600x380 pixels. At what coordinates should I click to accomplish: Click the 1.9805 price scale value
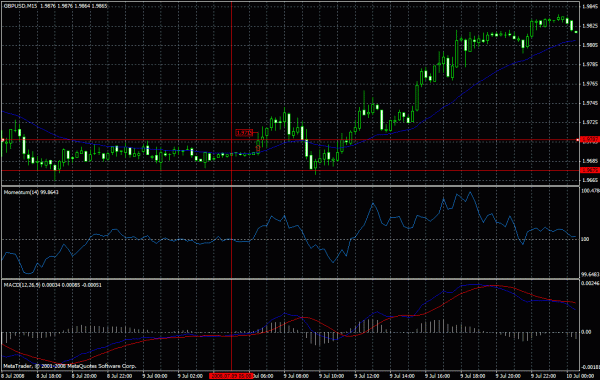coord(590,45)
